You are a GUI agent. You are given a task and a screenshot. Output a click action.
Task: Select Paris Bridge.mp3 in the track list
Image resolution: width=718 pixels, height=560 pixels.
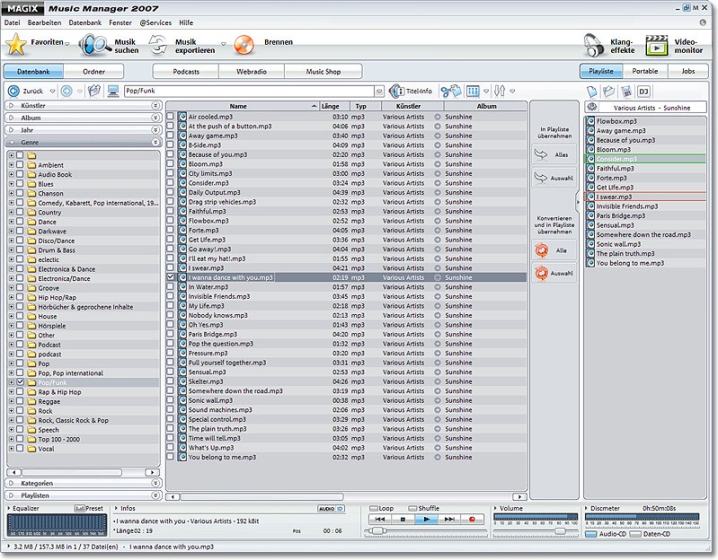pos(212,335)
